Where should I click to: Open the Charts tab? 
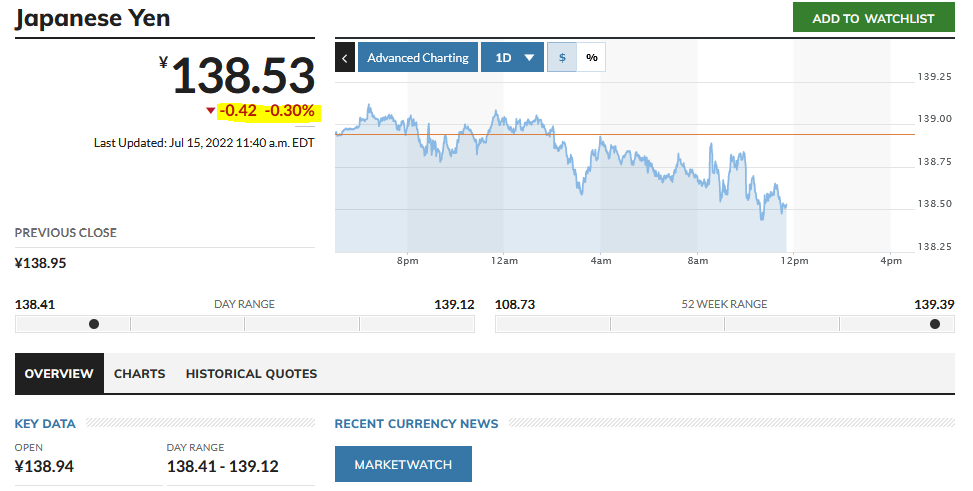[140, 374]
